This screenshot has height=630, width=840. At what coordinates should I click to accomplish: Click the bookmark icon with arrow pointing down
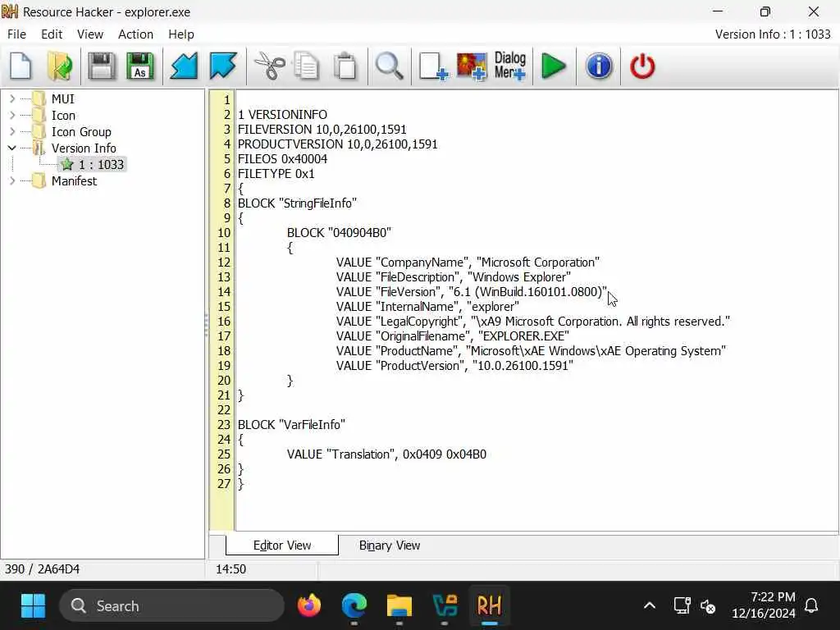223,66
